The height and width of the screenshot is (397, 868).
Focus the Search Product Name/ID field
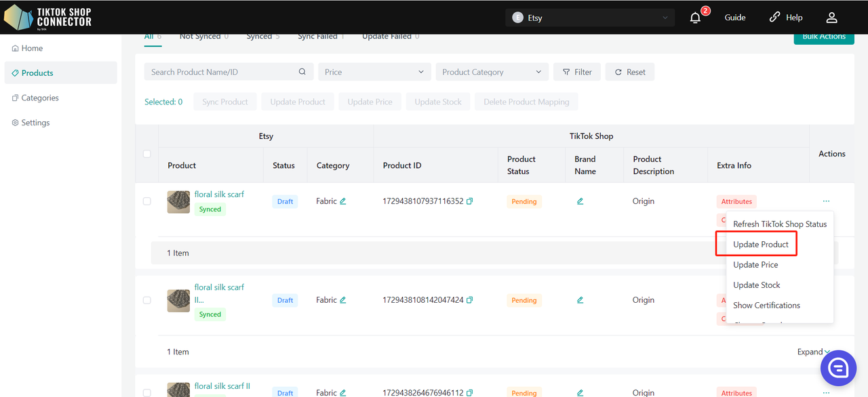(x=229, y=72)
